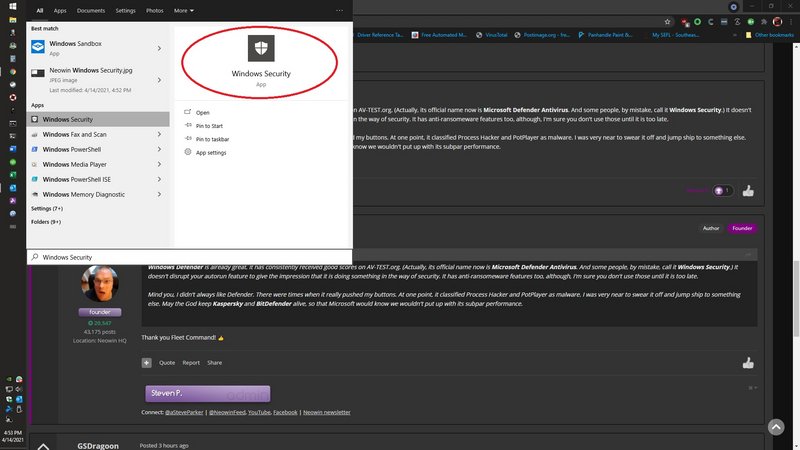
Task: Click the scroll-to-top arrow button
Action: [776, 427]
